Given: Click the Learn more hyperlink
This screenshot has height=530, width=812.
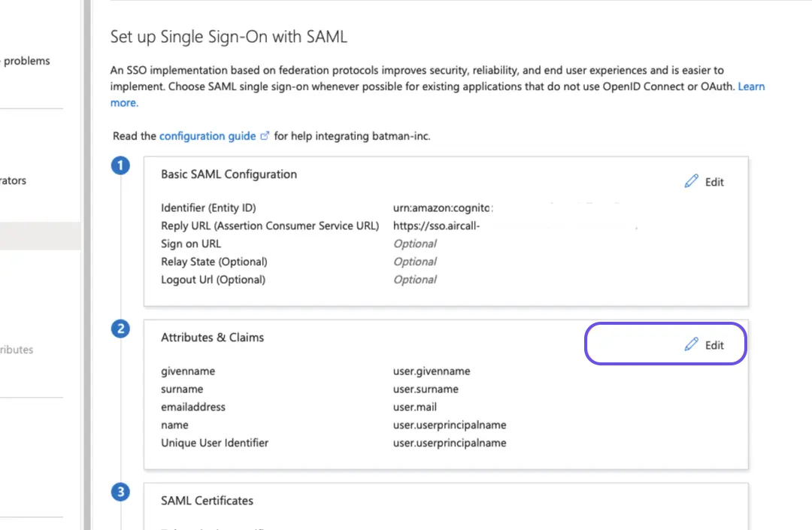Looking at the screenshot, I should pos(751,86).
